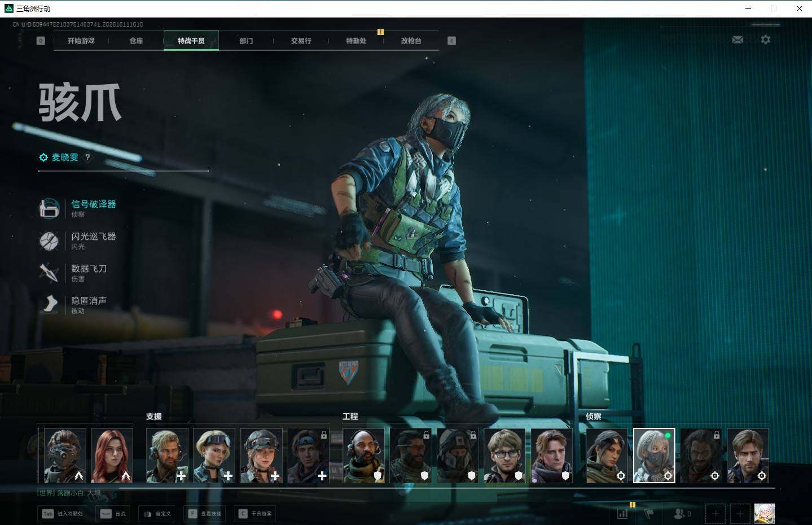Open the 特勤处 tab in the top bar

click(356, 41)
